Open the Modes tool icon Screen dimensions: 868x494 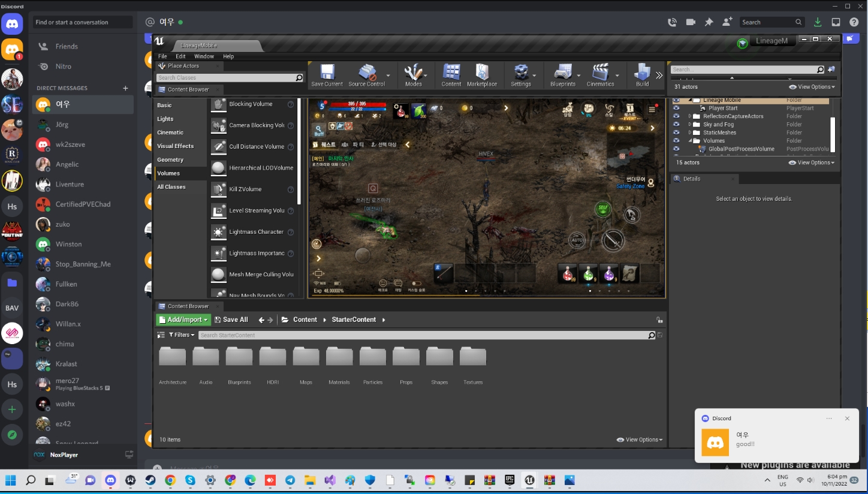pos(413,76)
